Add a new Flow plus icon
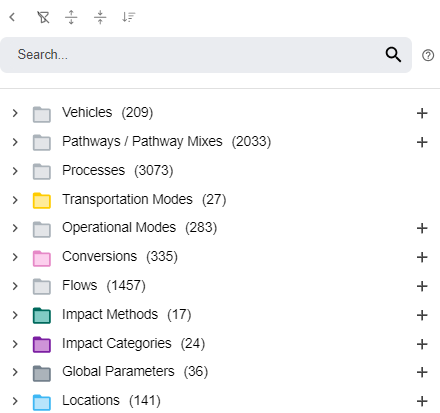 pos(422,286)
